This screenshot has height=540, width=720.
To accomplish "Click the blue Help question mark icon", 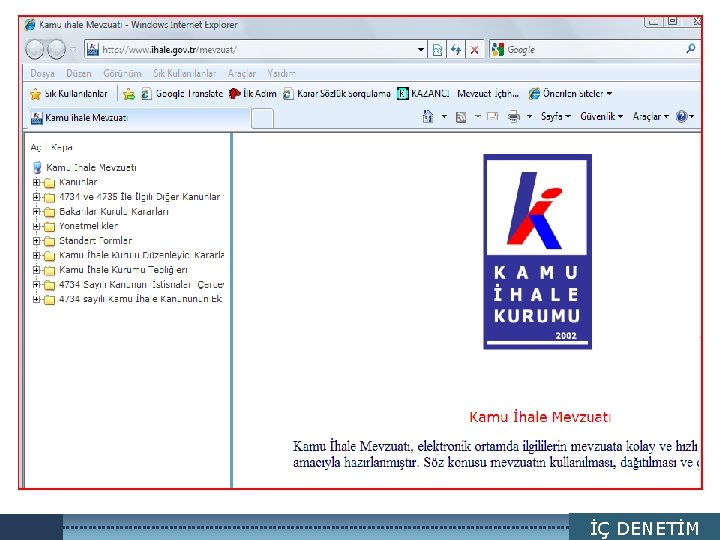I will pyautogui.click(x=682, y=117).
